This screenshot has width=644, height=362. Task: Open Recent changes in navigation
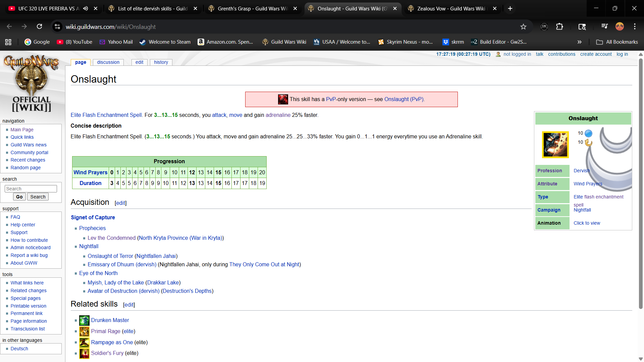pyautogui.click(x=28, y=160)
